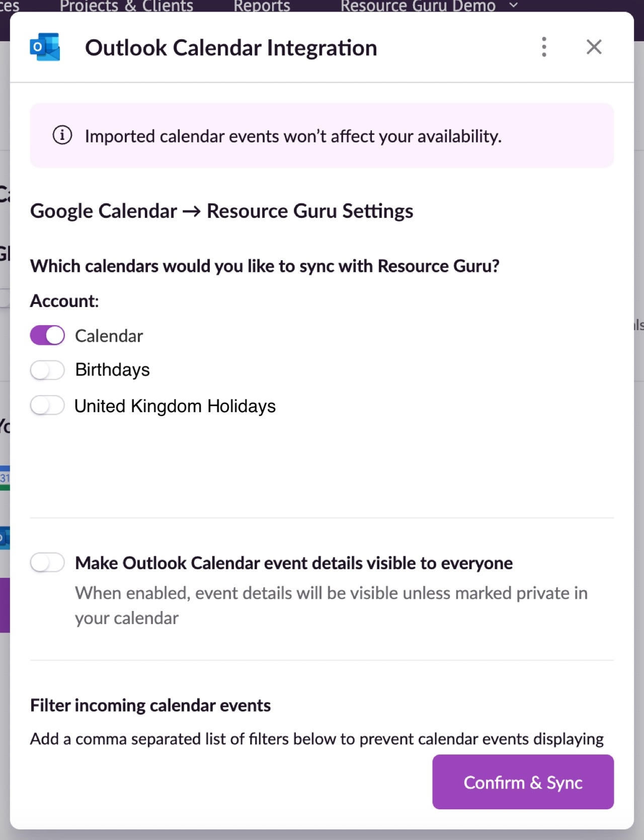Close the Outlook Calendar Integration dialog
The height and width of the screenshot is (840, 644).
click(x=594, y=47)
